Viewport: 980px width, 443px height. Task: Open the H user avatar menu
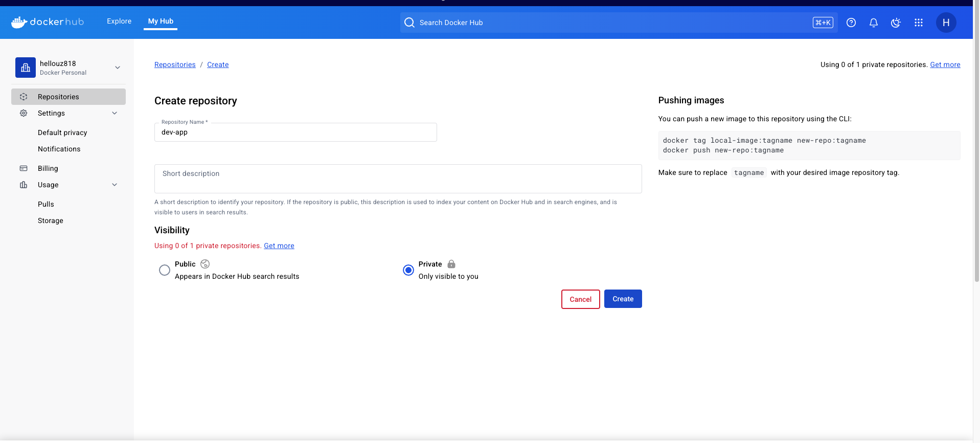[946, 23]
